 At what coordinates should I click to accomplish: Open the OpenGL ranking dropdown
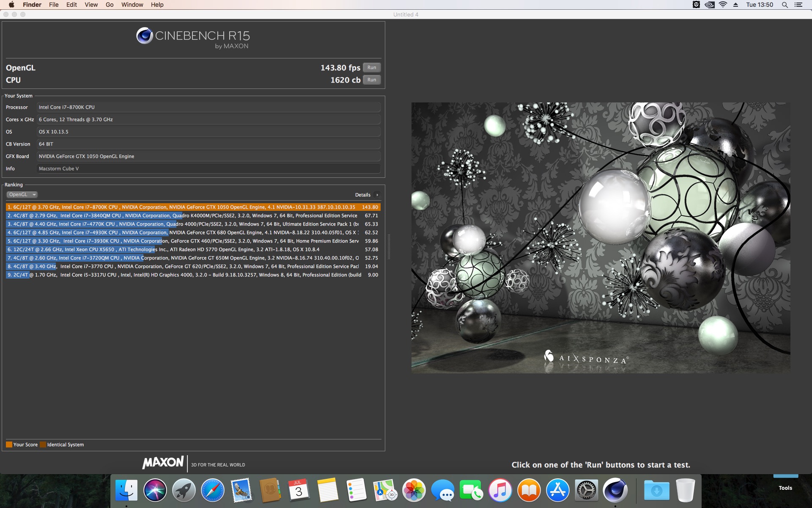(x=22, y=195)
